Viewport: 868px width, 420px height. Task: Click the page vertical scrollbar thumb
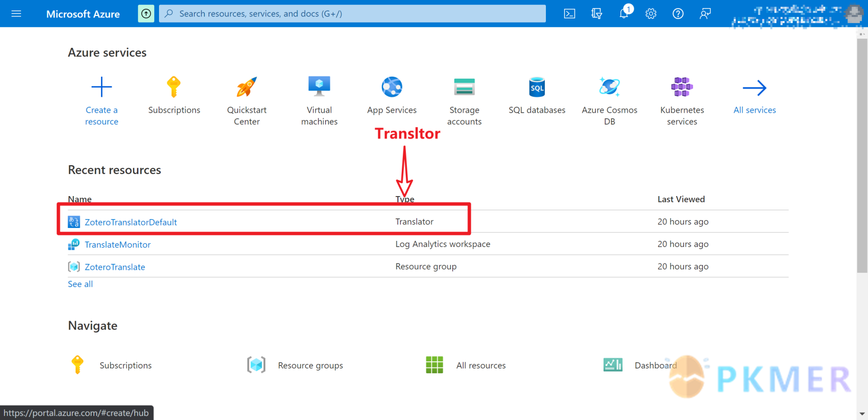tap(862, 155)
